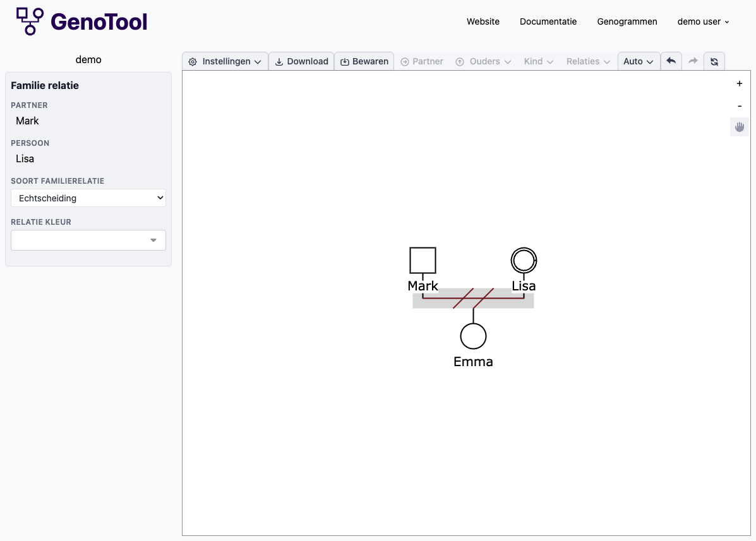The height and width of the screenshot is (541, 756).
Task: Open the Soort familierelatie select box
Action: (88, 198)
